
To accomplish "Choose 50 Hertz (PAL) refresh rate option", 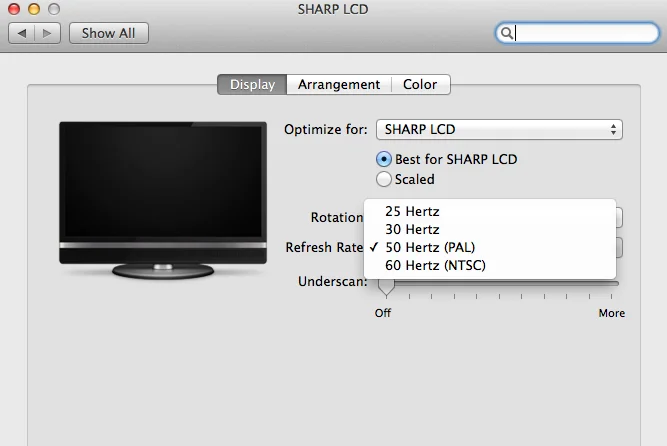I will click(490, 247).
